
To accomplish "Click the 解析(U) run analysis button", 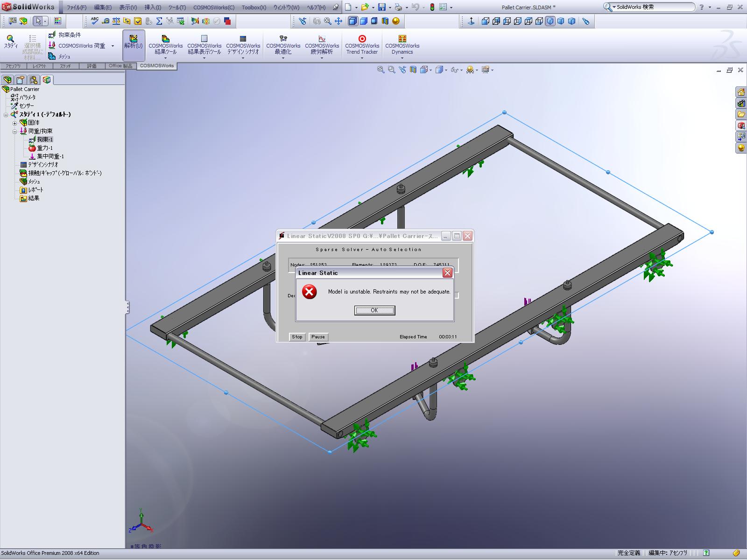I will [x=134, y=45].
